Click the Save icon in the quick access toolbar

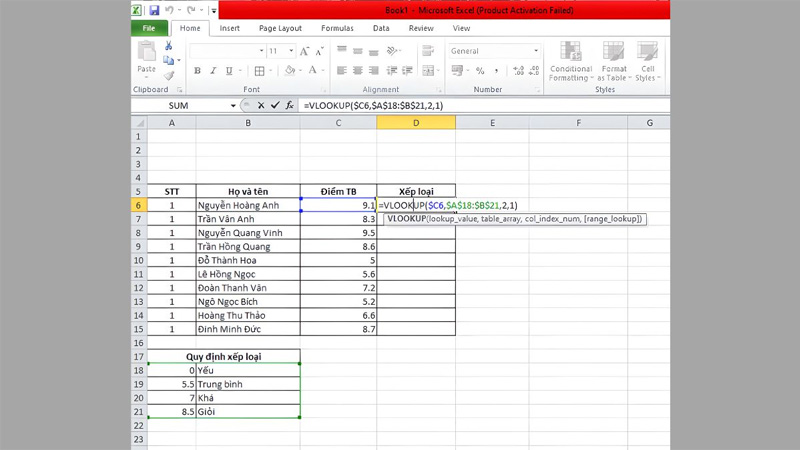(154, 10)
